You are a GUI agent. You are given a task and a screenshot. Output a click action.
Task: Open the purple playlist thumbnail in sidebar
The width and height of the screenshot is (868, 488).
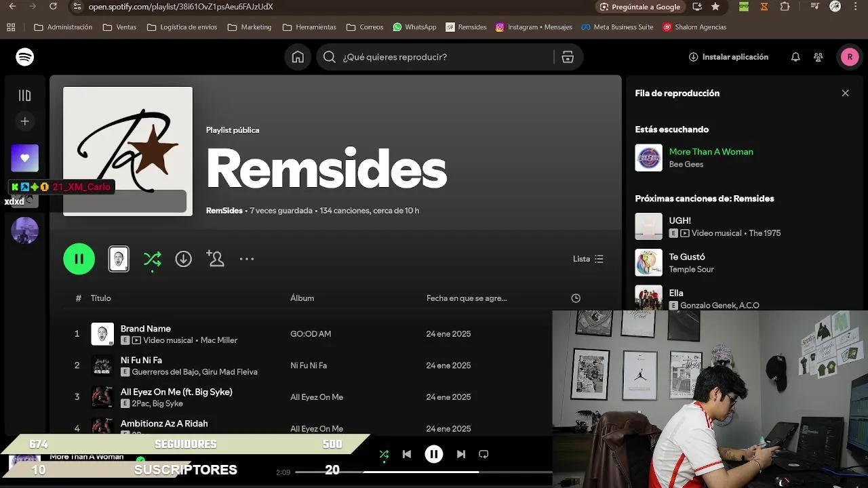25,230
